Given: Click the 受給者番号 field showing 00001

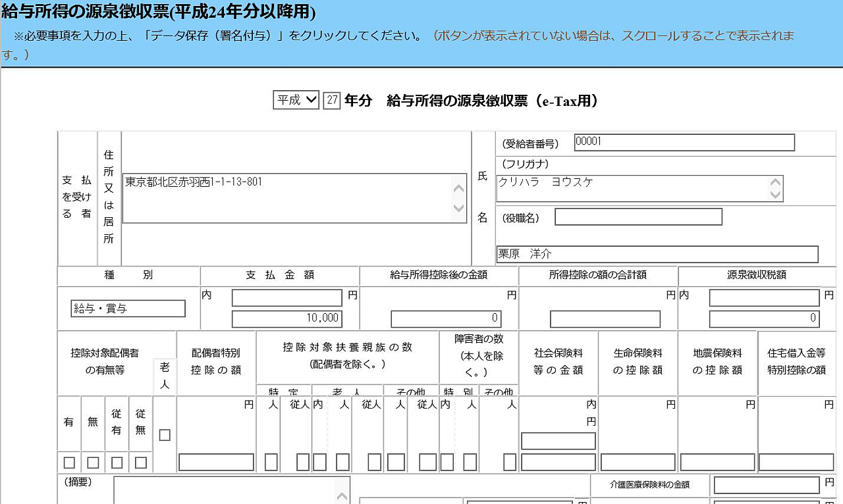Looking at the screenshot, I should coord(684,142).
